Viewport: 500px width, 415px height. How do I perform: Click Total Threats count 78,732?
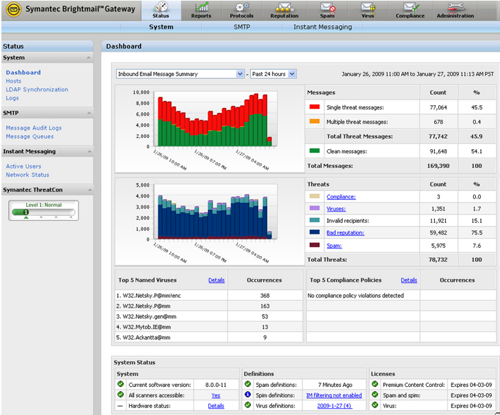click(438, 259)
